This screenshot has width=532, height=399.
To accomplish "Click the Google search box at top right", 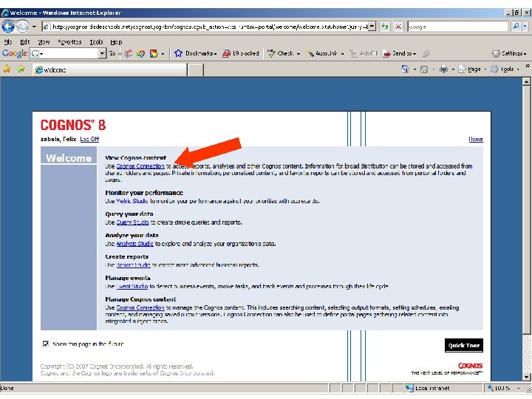I will 457,27.
